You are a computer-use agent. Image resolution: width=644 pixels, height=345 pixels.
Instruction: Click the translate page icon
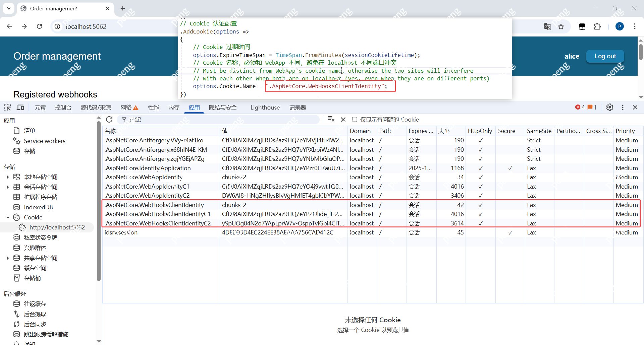(x=547, y=26)
